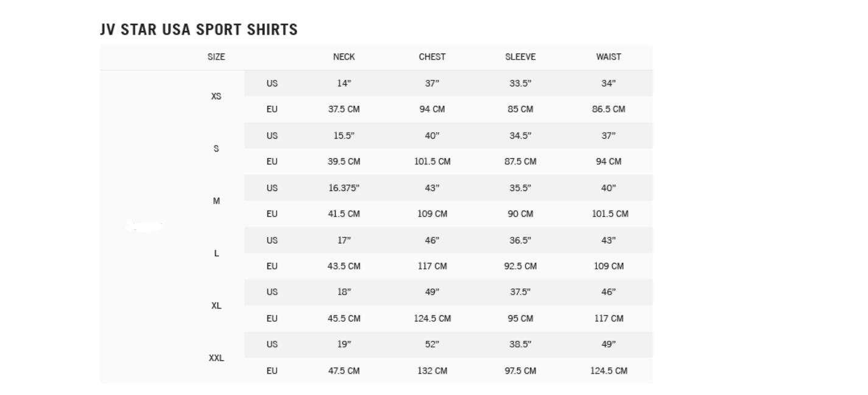Click the JV Star USA Sport Shirts heading

point(199,29)
